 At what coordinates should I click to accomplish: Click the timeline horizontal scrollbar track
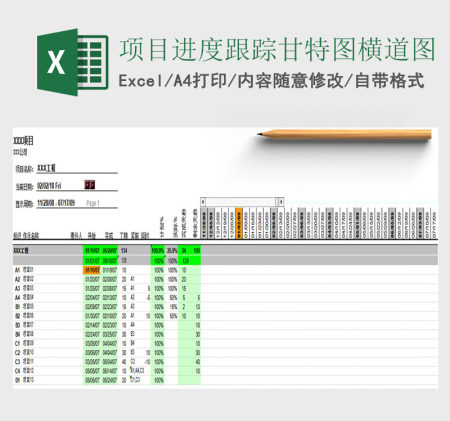(242, 202)
